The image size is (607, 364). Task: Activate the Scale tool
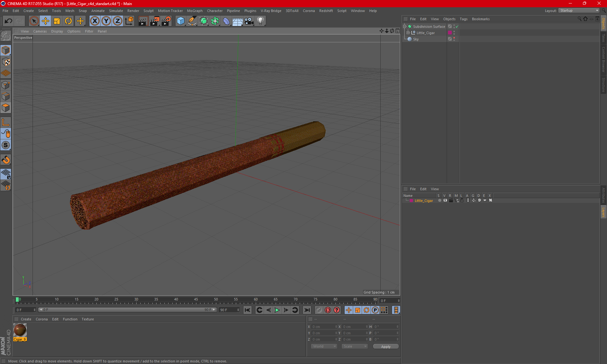click(57, 21)
